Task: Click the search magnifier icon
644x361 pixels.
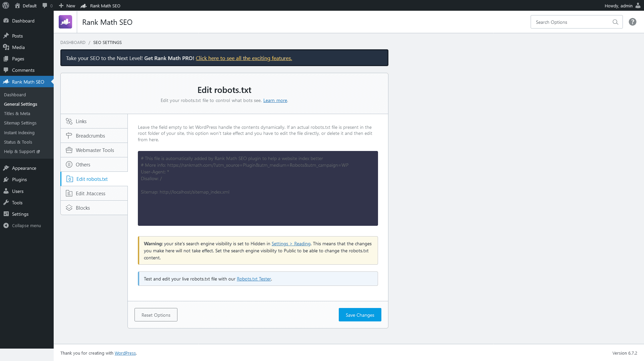Action: coord(615,22)
